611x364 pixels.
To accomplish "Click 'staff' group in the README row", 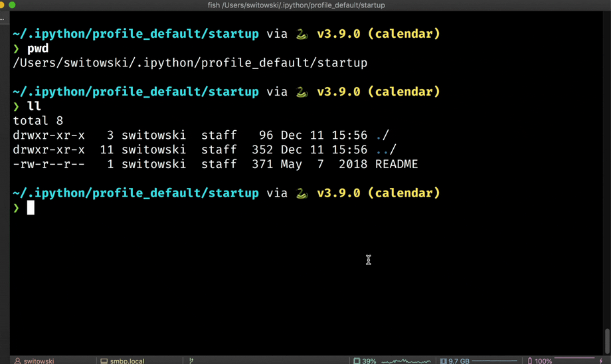I will click(x=219, y=164).
